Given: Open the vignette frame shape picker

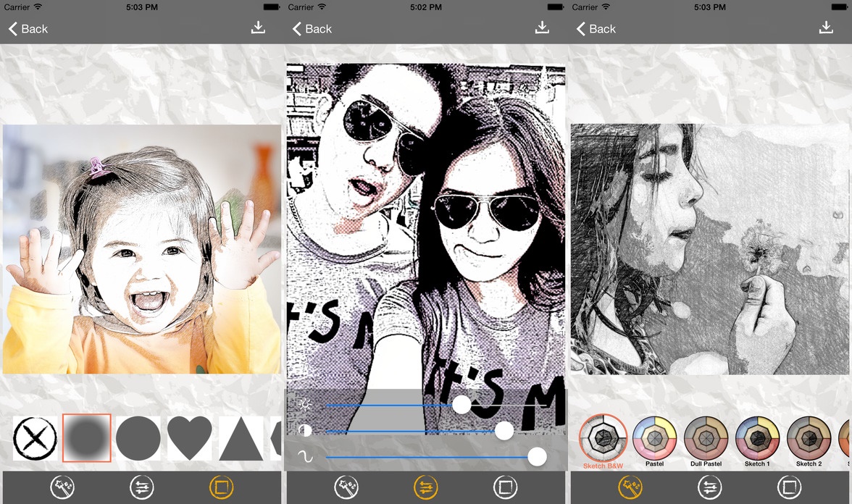Looking at the screenshot, I should tap(222, 487).
